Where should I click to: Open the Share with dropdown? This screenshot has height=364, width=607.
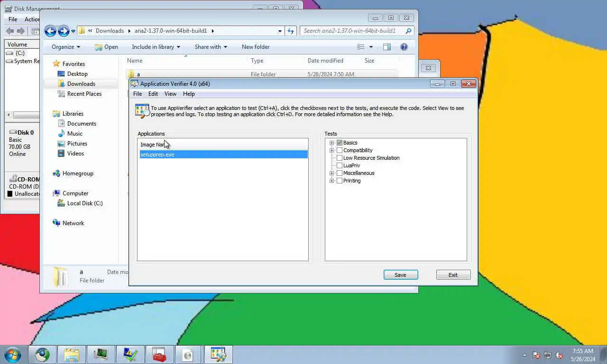pyautogui.click(x=211, y=47)
